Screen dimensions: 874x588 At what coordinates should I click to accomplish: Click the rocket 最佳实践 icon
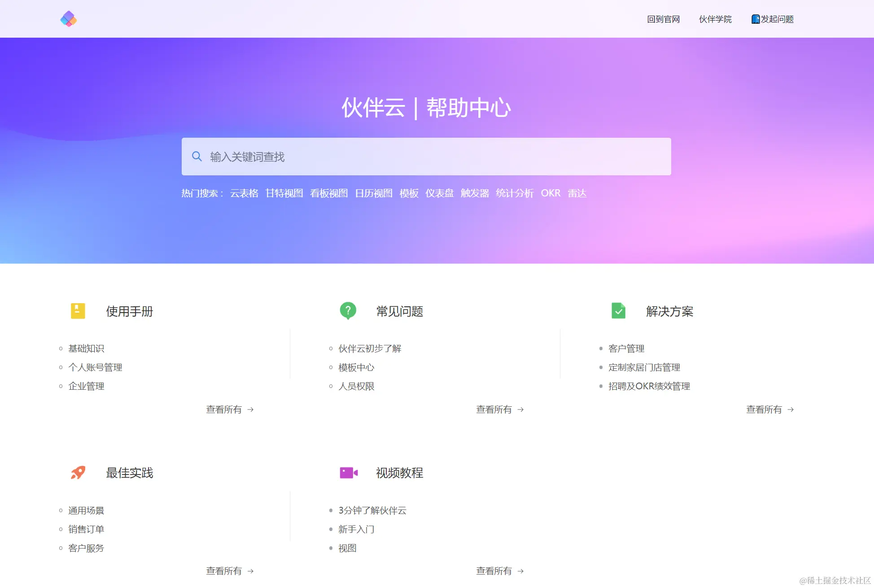[78, 472]
